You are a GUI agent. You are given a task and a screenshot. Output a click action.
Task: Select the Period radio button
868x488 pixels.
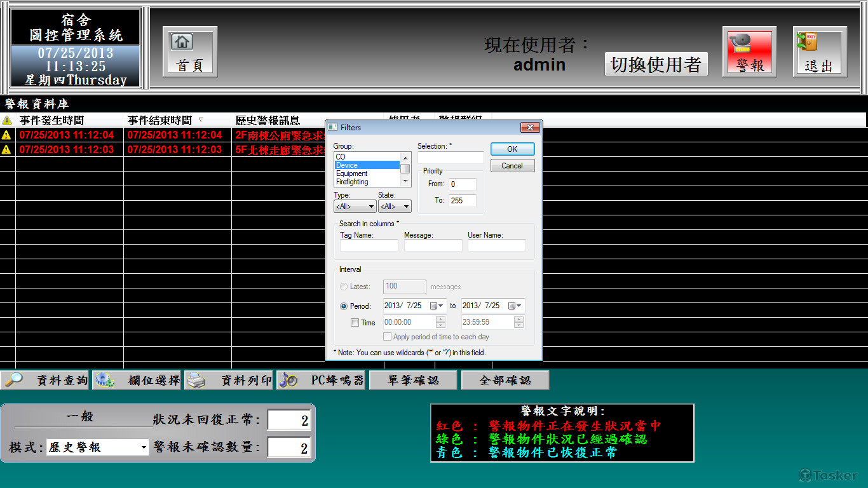pos(344,306)
